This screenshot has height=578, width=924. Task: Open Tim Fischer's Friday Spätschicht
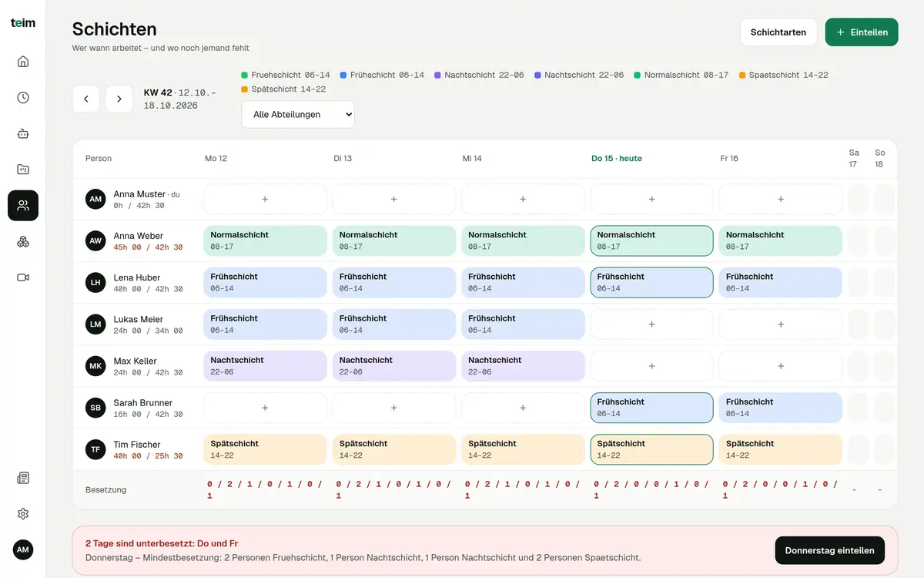coord(781,449)
